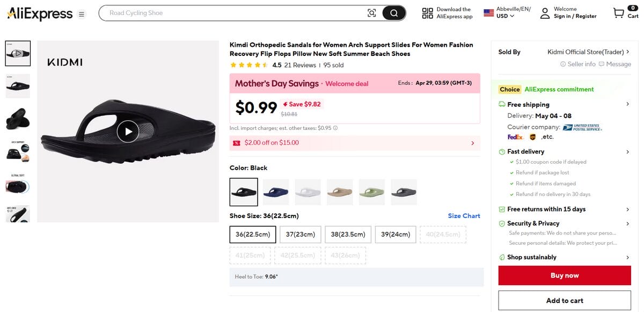
Task: Click the search magnifier icon
Action: [393, 12]
